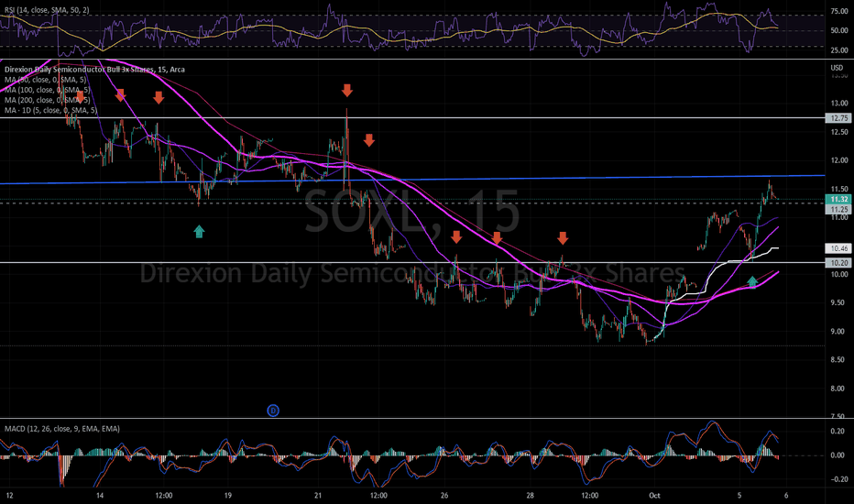Click the 12.00 price axis value
The width and height of the screenshot is (854, 504).
click(838, 160)
